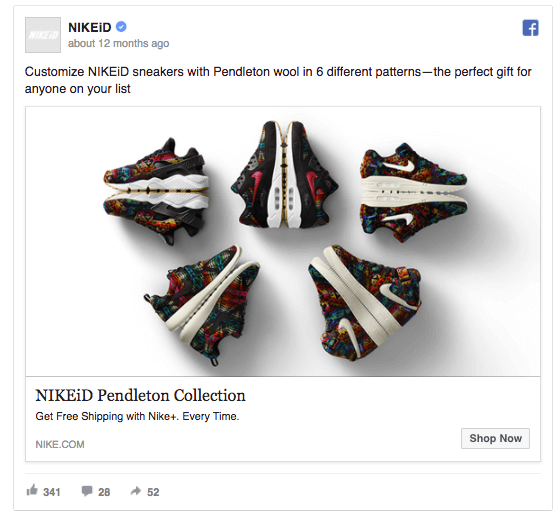The image size is (559, 519).
Task: Click the top-right Air Max sneaker pair
Action: pyautogui.click(x=414, y=192)
